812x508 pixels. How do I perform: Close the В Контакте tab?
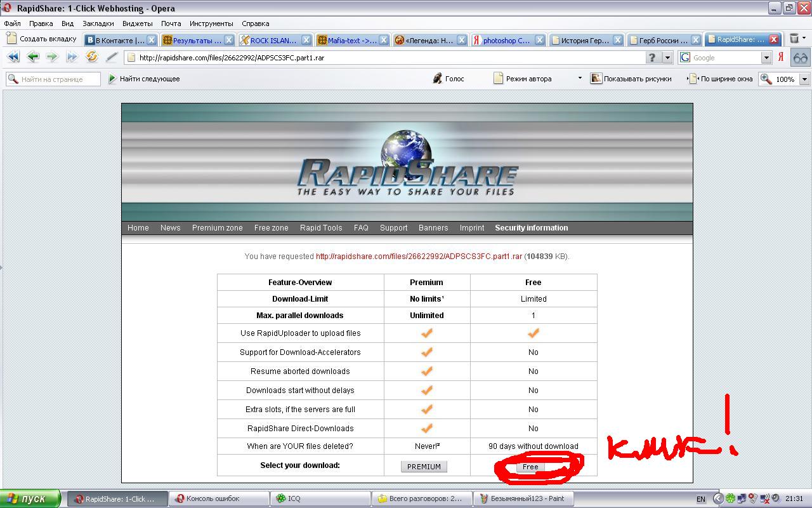[152, 39]
